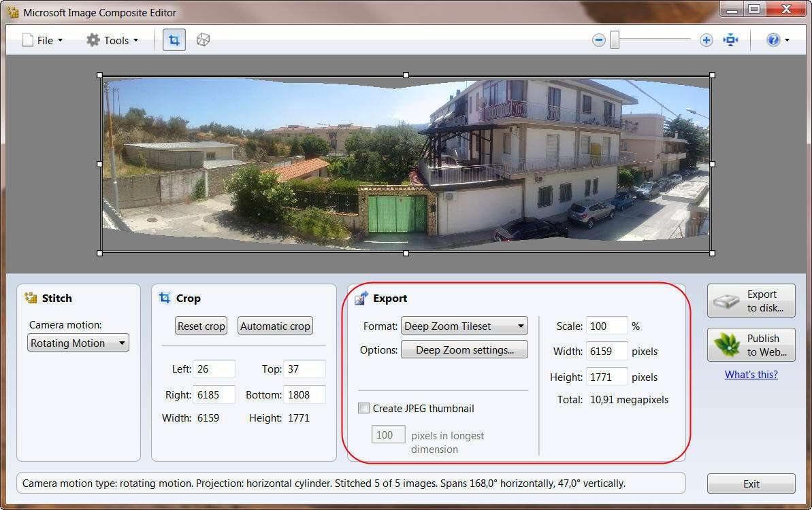Viewport: 812px width, 510px height.
Task: Click the zoom in plus icon
Action: 706,40
